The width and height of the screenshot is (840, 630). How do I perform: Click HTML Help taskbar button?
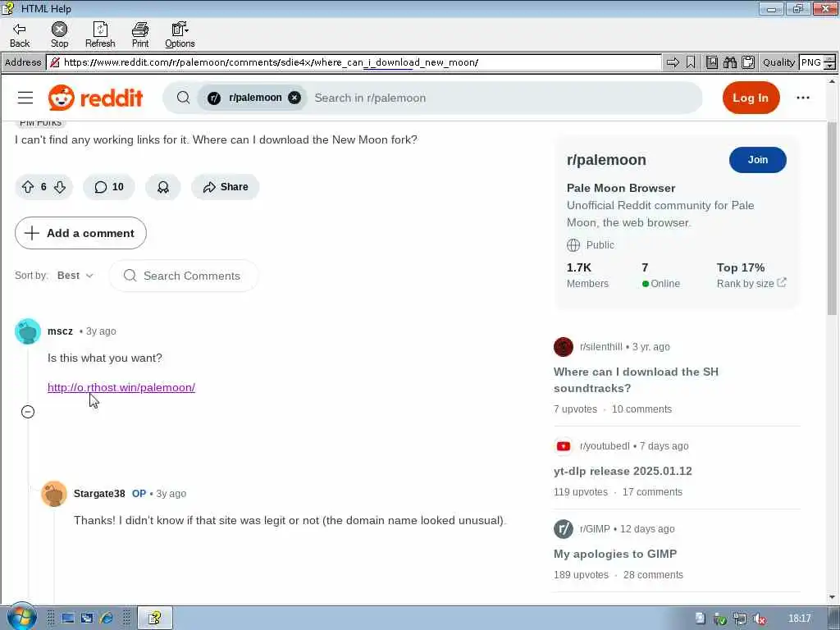pyautogui.click(x=155, y=619)
